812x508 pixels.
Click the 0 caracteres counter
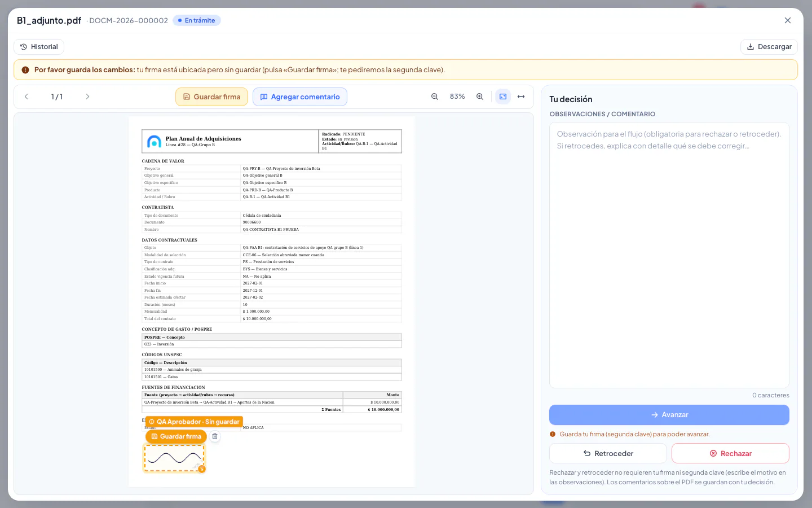tap(770, 395)
